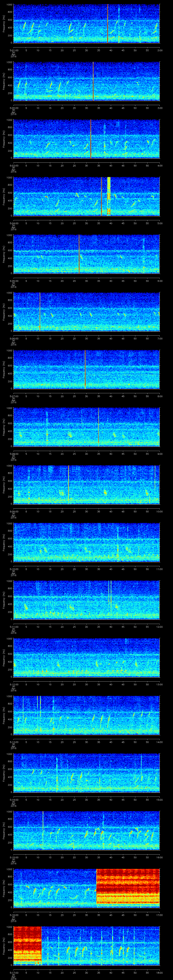Click the 5:03:00 start time label
Viewport: 173px width, 980px height.
[14, 166]
